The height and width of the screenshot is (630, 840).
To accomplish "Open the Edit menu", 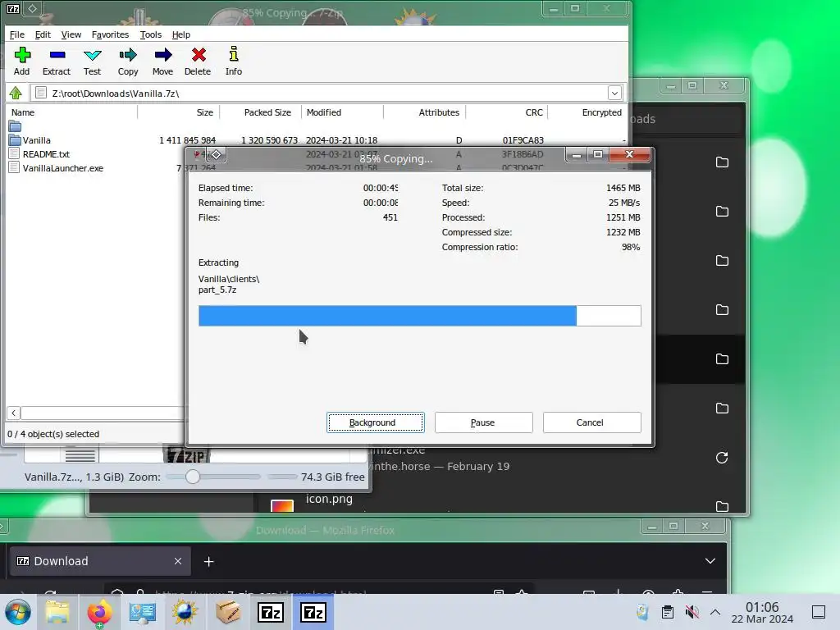I will coord(43,34).
